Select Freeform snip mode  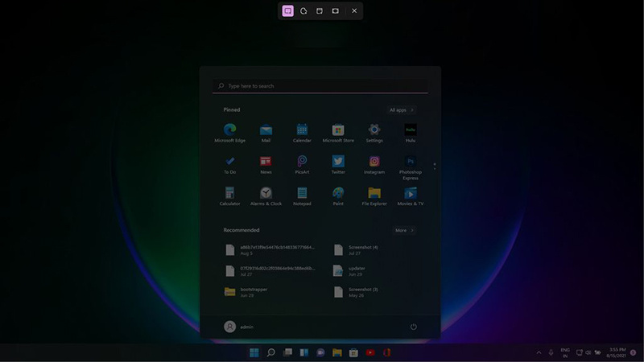(x=303, y=11)
